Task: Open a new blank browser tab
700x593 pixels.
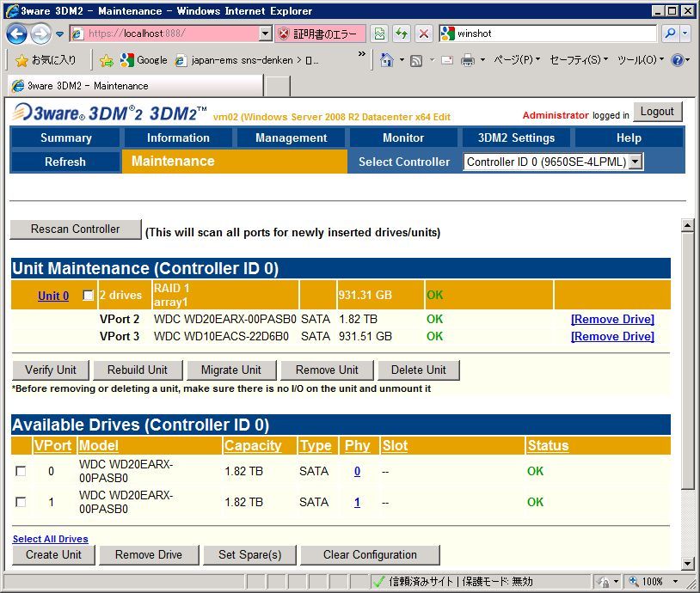Action: 277,86
